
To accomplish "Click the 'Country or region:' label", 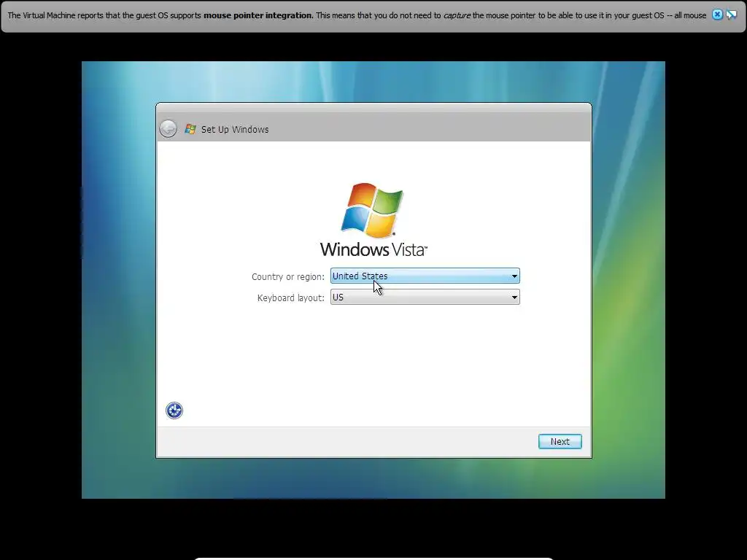I will pyautogui.click(x=287, y=276).
